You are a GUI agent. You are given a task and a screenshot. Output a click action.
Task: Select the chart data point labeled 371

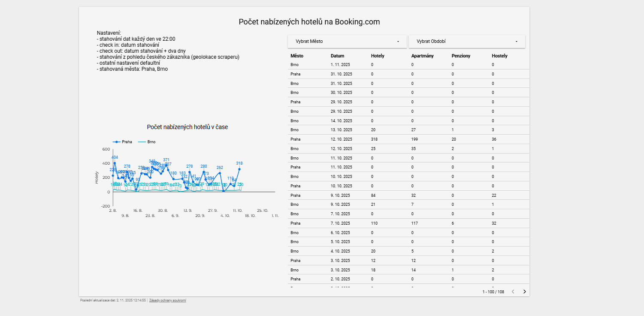[x=166, y=166]
